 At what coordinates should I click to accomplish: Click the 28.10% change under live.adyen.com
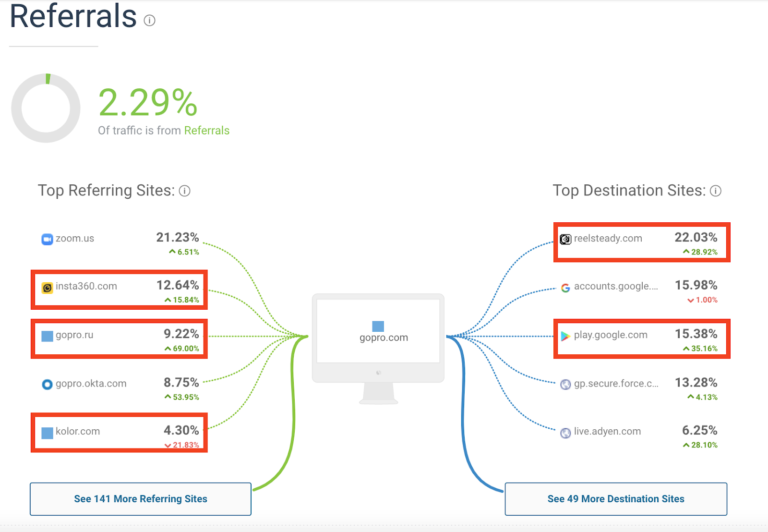700,445
